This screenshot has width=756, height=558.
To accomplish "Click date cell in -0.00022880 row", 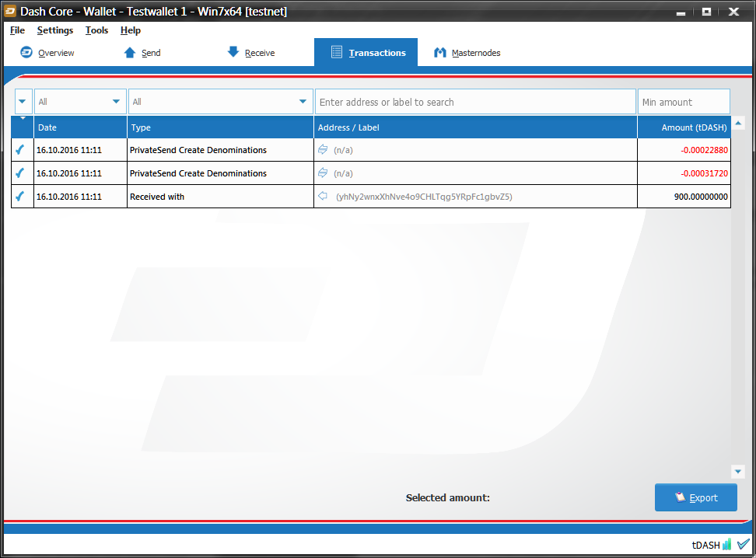I will click(x=81, y=150).
